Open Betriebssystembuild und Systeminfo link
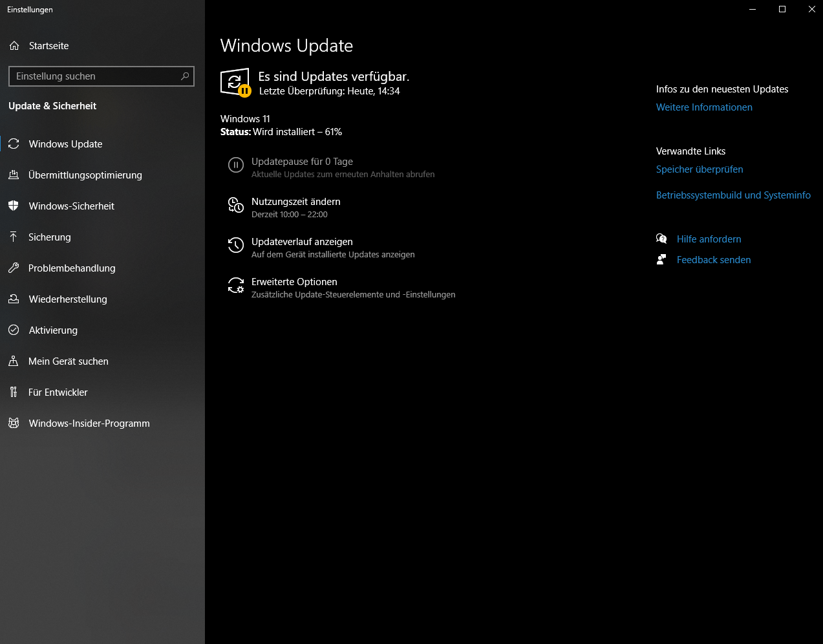Image resolution: width=823 pixels, height=644 pixels. click(733, 195)
